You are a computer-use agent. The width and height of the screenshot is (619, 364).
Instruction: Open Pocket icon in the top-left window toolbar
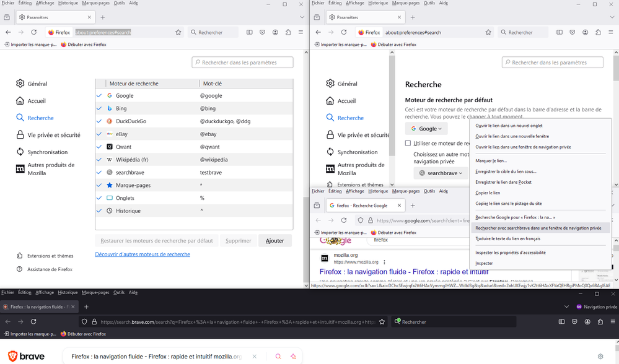263,32
